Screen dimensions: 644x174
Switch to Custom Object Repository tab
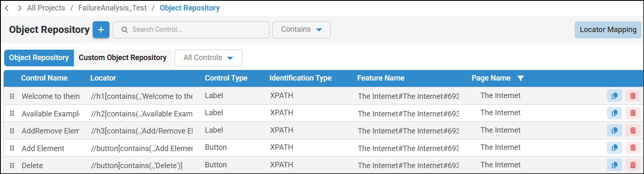point(122,58)
